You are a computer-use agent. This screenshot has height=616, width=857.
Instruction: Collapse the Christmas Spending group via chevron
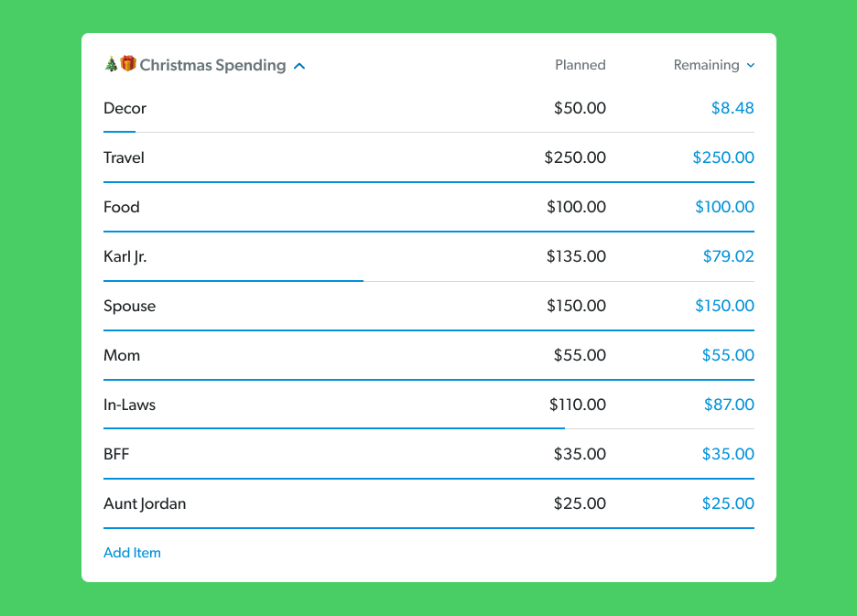point(299,65)
